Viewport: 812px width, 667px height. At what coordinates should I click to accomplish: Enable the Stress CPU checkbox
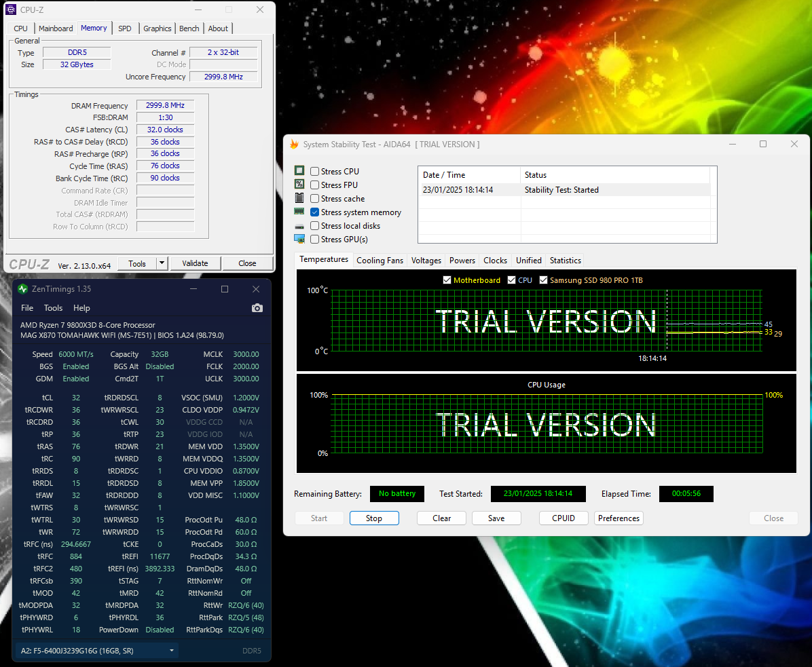(x=315, y=172)
